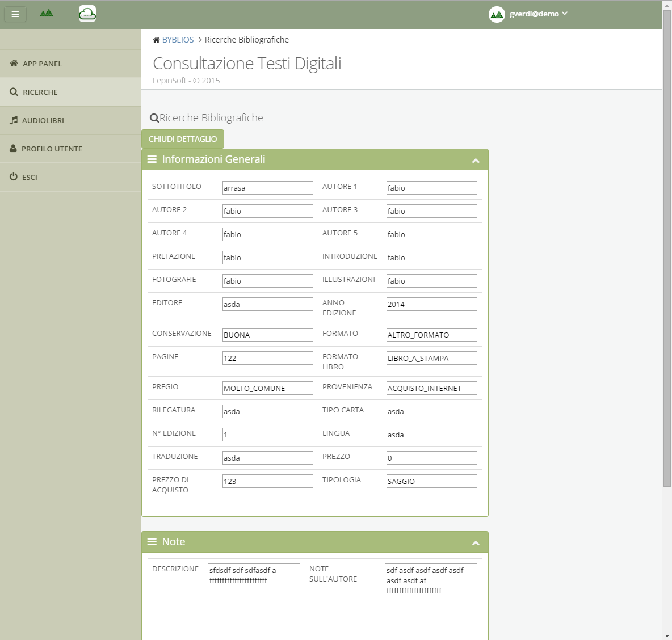Screen dimensions: 672x640
Task: Click ESCI to log out
Action: [70, 177]
